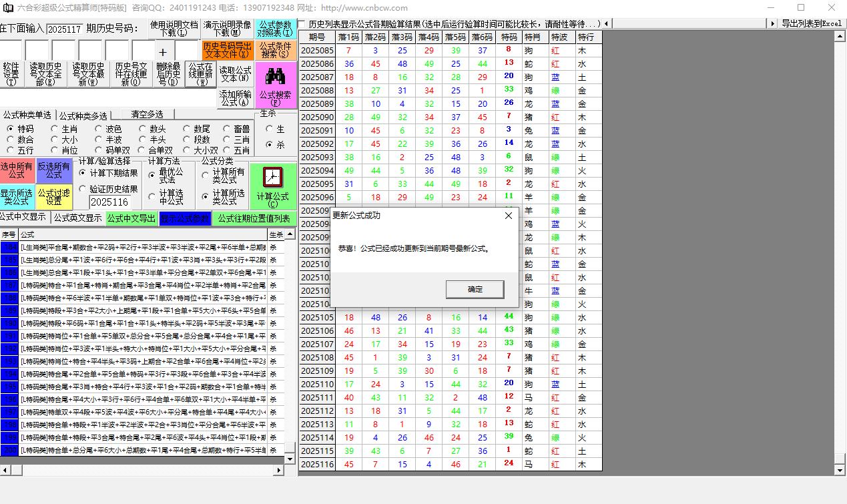Open the yellow 公式过滤设置 button

[x=54, y=197]
